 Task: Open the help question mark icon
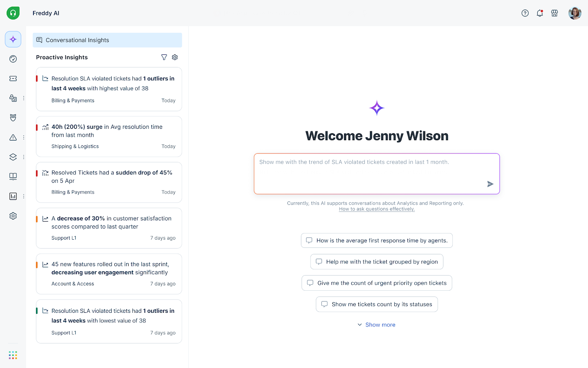tap(525, 13)
